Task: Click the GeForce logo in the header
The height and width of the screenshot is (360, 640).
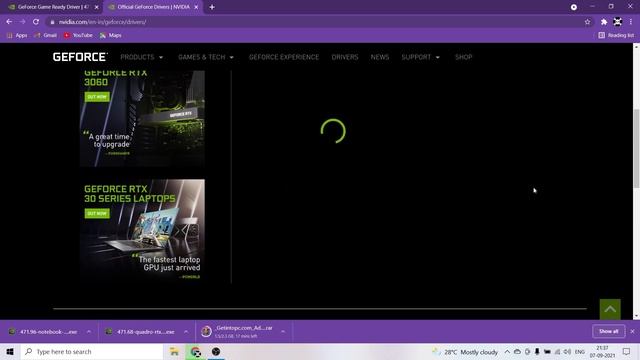Action: coord(80,57)
